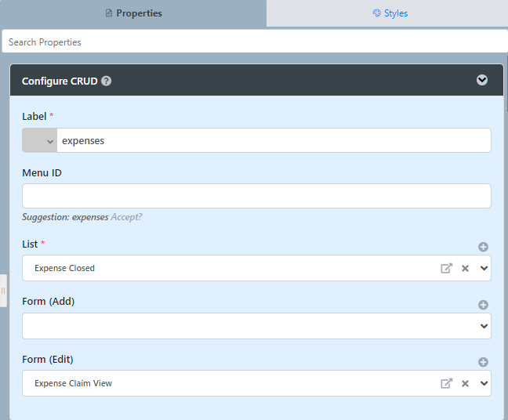Add a new List with plus icon
Screen dimensions: 508x420
[x=483, y=247]
